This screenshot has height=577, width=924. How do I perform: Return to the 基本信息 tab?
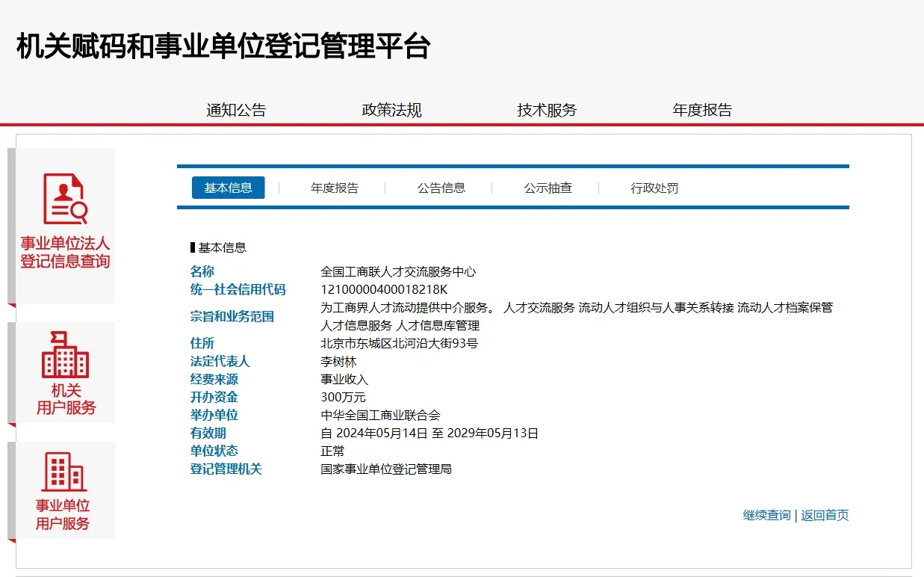click(228, 188)
